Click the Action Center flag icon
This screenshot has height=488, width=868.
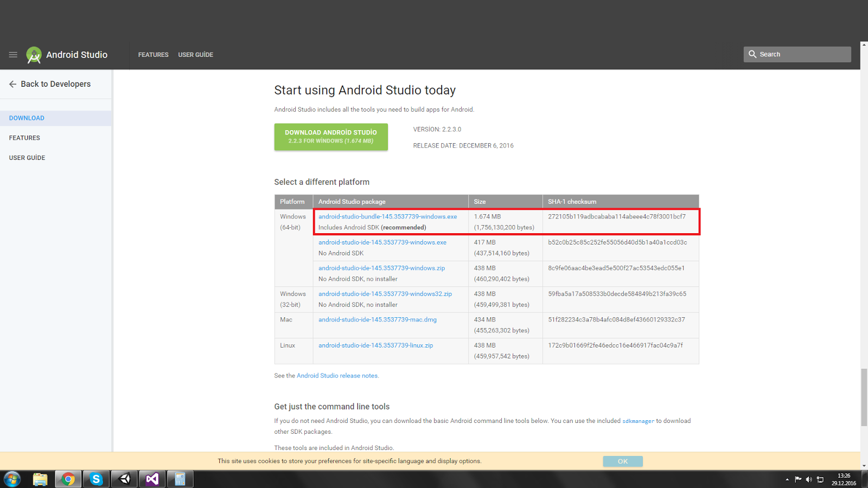tap(798, 479)
